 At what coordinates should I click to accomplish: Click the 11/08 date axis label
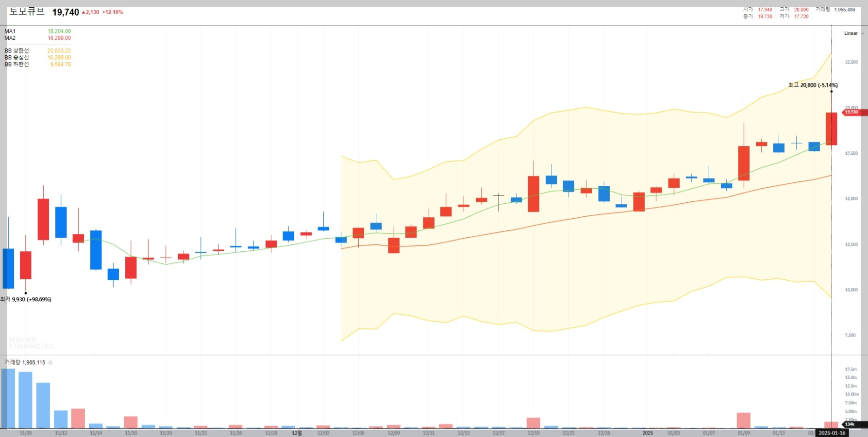click(26, 433)
